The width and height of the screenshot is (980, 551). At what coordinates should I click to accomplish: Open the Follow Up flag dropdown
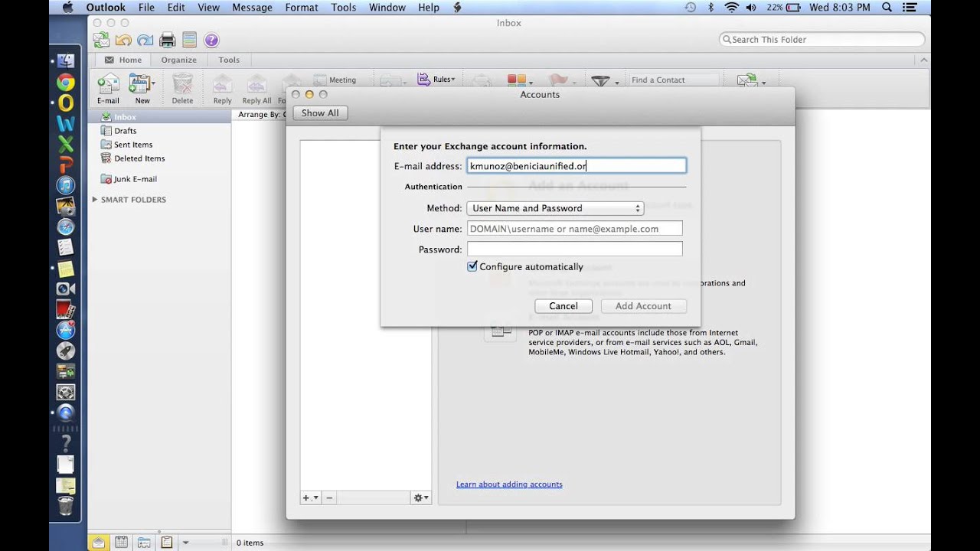click(561, 80)
